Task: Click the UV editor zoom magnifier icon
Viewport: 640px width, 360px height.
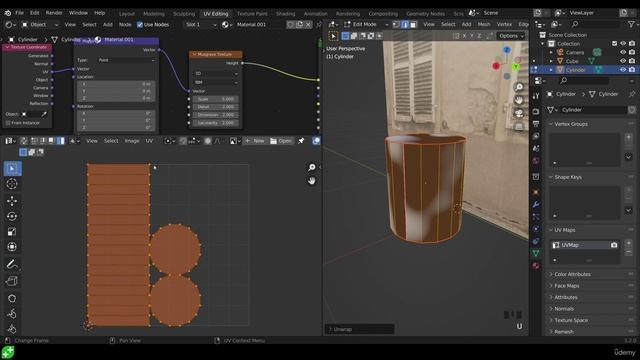Action: click(311, 167)
